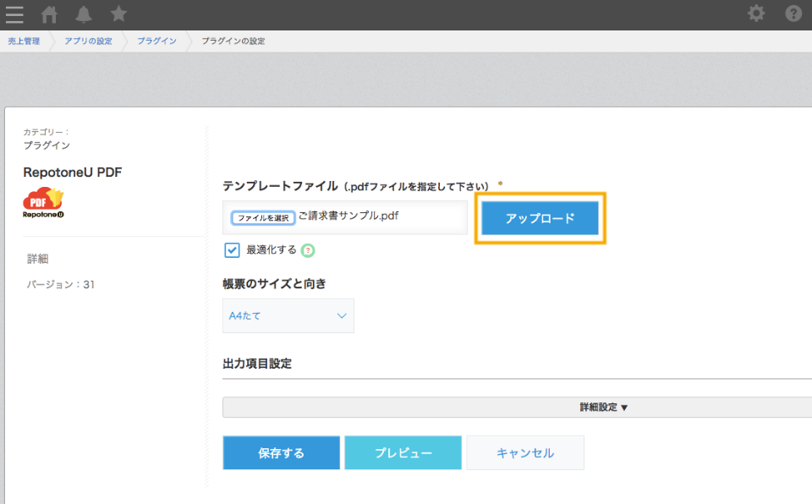Go to アプリの設定 breadcrumb
The height and width of the screenshot is (504, 812).
coord(88,41)
